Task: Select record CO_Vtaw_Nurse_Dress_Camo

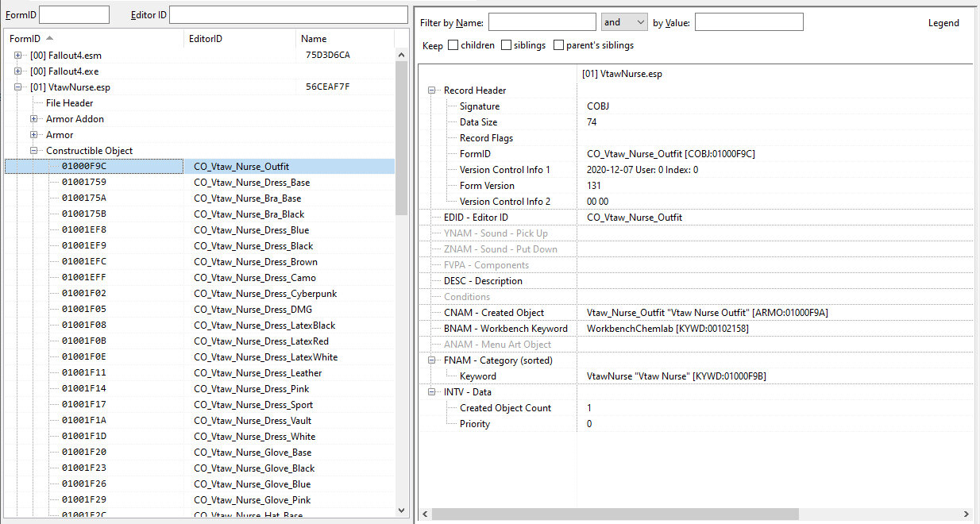Action: click(x=199, y=278)
